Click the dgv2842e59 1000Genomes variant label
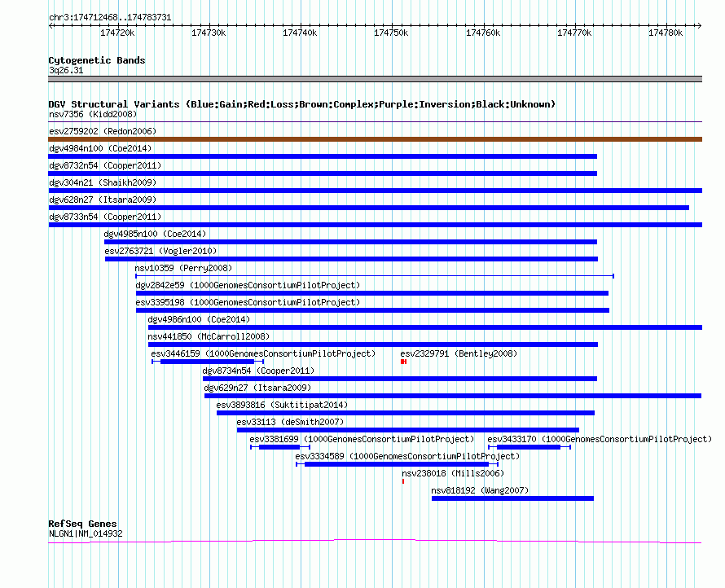Viewport: 725px width, 588px height. click(248, 285)
